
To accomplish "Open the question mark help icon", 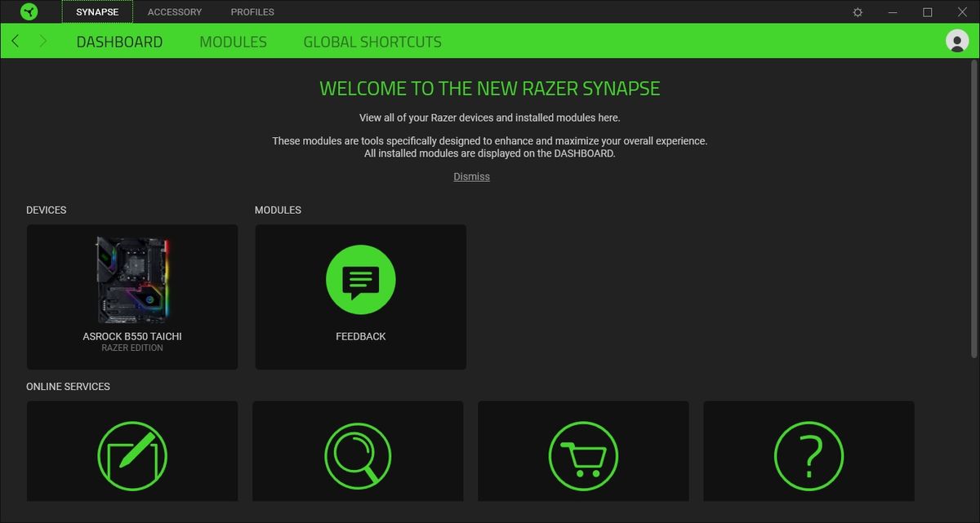I will pos(808,455).
